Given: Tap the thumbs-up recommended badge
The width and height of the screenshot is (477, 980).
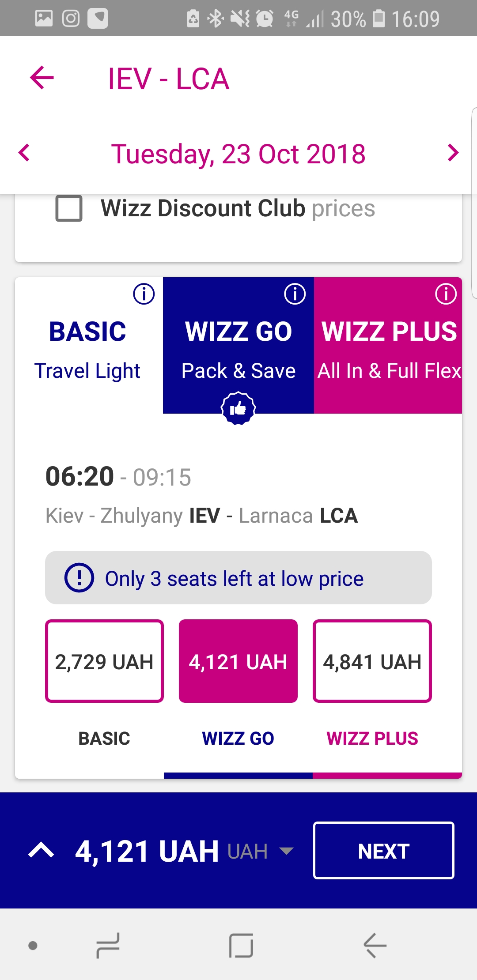Looking at the screenshot, I should (x=238, y=408).
